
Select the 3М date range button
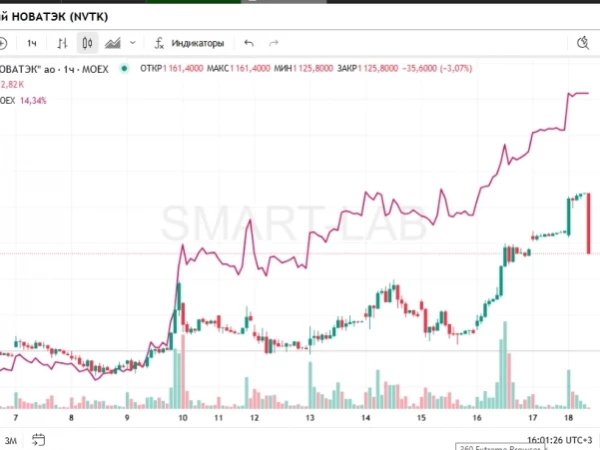pos(11,441)
